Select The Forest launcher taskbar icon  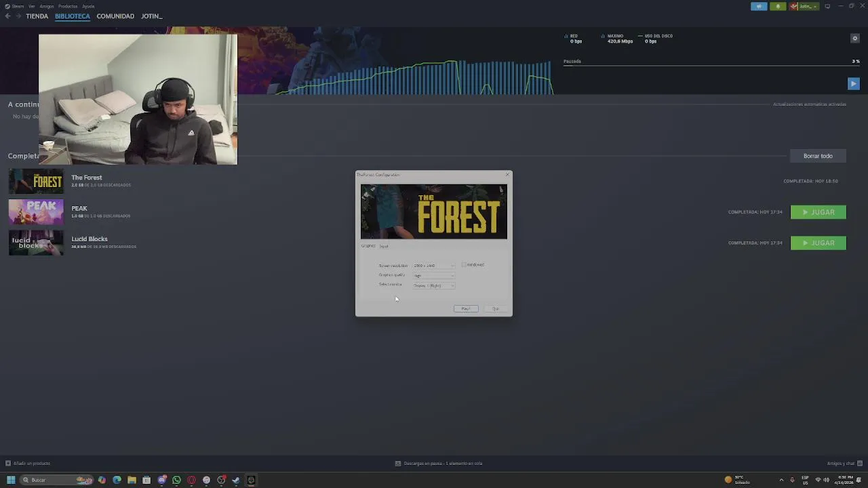(x=251, y=480)
